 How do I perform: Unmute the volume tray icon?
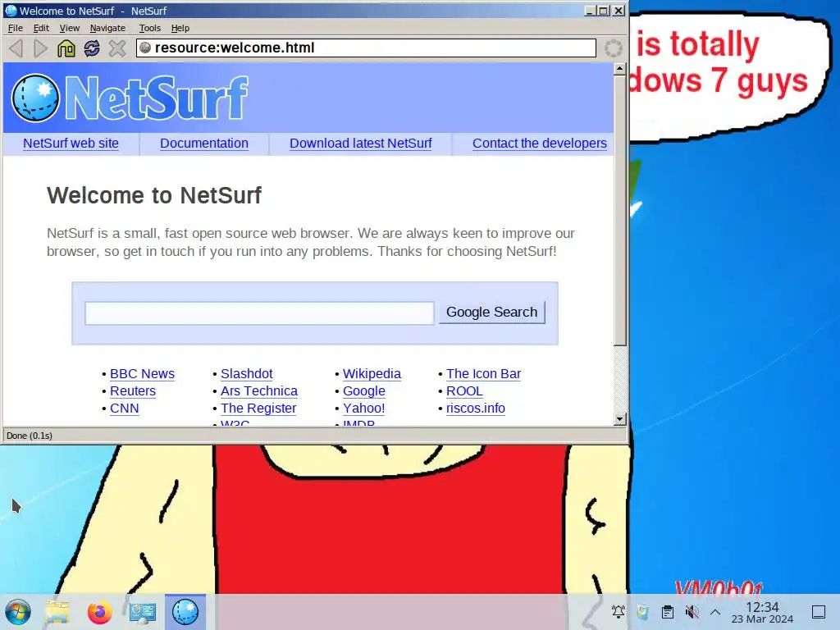692,611
